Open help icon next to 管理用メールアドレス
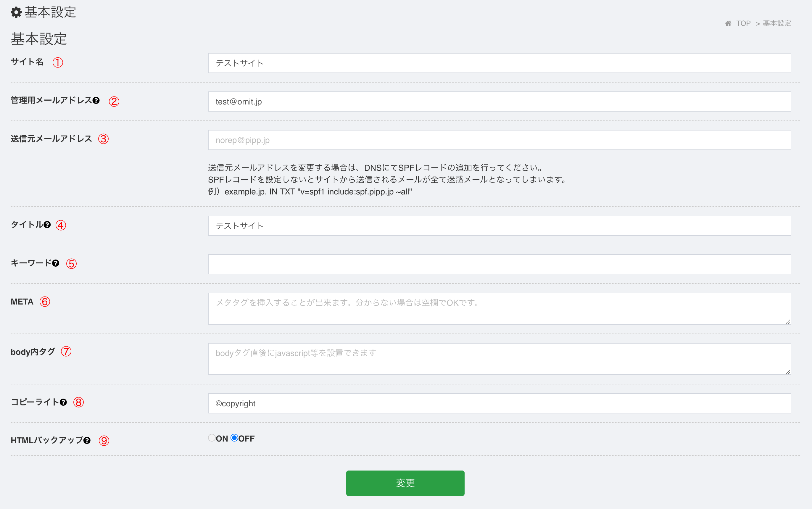This screenshot has width=812, height=509. [96, 100]
